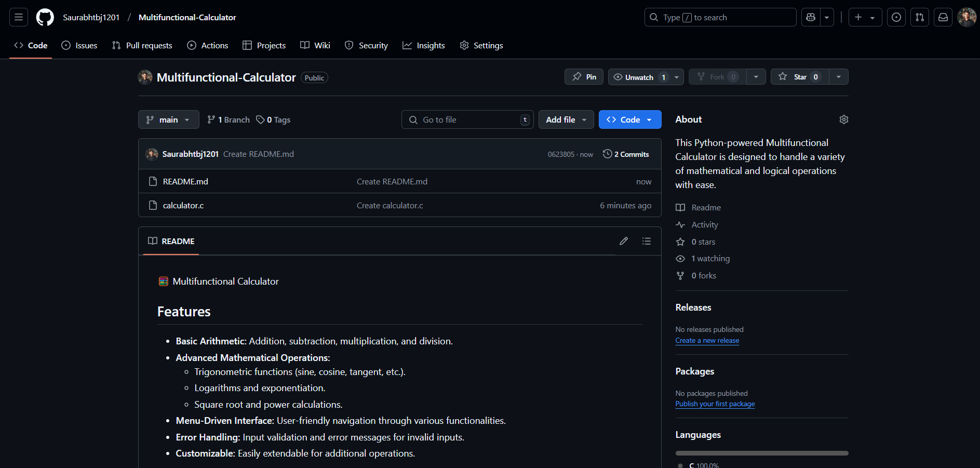The height and width of the screenshot is (468, 980).
Task: Pin this repository to profile
Action: coord(584,77)
